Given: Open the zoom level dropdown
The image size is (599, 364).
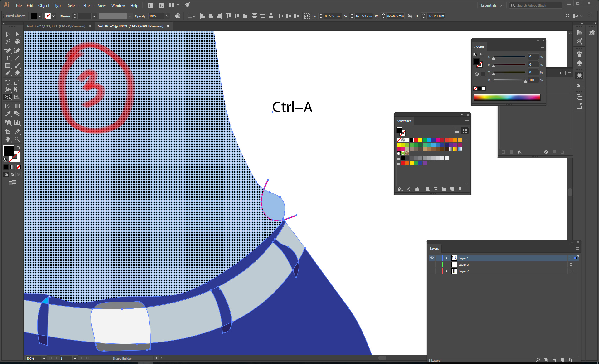Looking at the screenshot, I should point(44,358).
